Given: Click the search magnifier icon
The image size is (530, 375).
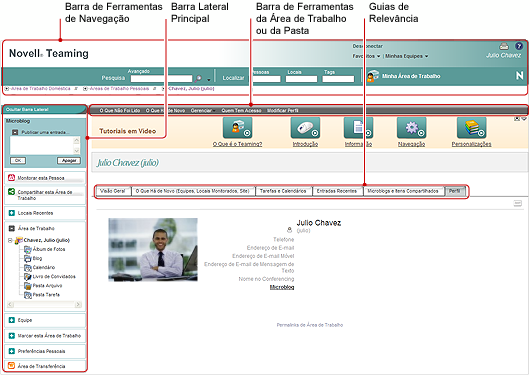Looking at the screenshot, I should point(198,78).
